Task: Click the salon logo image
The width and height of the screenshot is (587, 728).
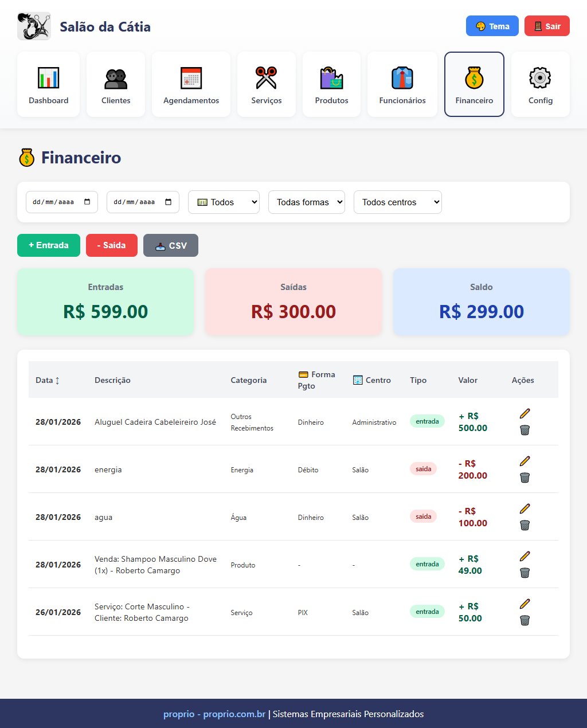Action: click(x=34, y=26)
